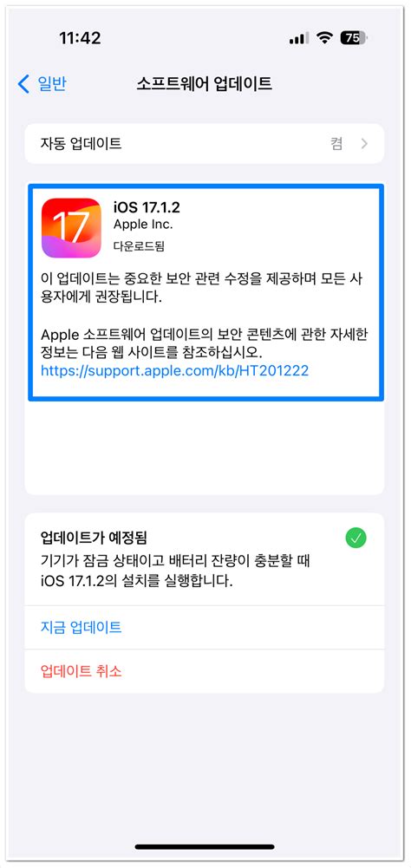Tap the iOS 17.1.2 version title
411x868 pixels.
147,207
